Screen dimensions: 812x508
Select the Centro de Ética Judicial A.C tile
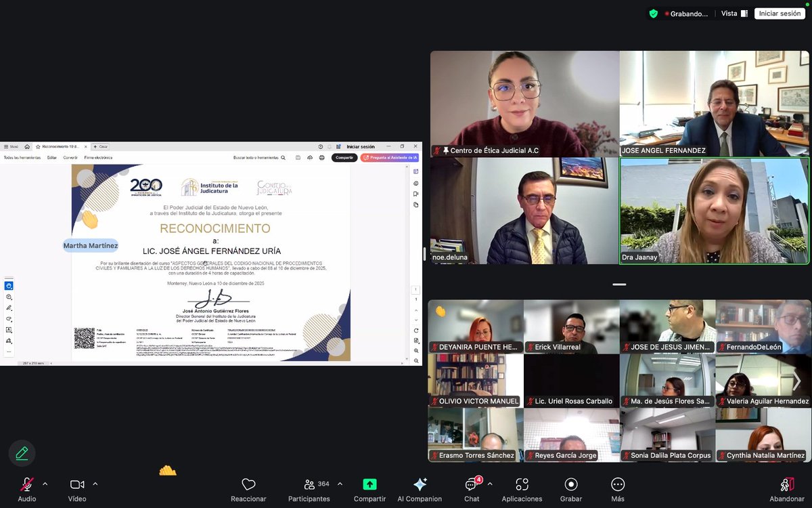pos(524,104)
